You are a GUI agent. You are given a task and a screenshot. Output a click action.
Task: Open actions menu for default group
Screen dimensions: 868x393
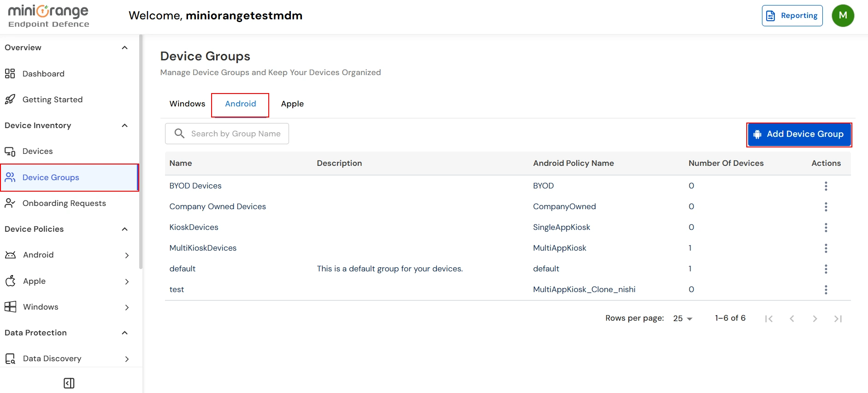(x=826, y=269)
